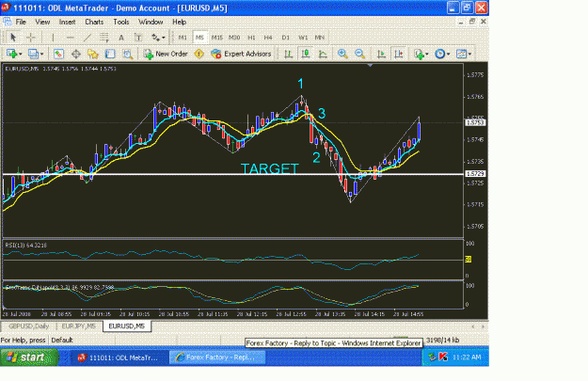Pick the text 'A' tool

121,37
